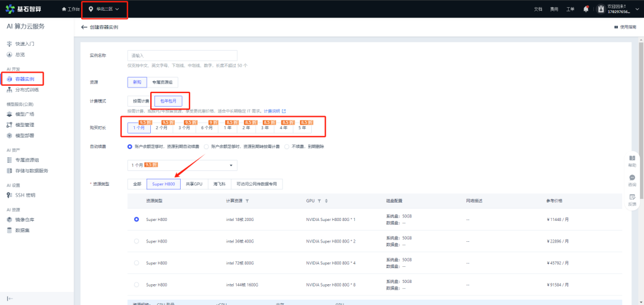The image size is (644, 305).
Task: Click the 模型广场 sidebar icon
Action: coord(10,114)
